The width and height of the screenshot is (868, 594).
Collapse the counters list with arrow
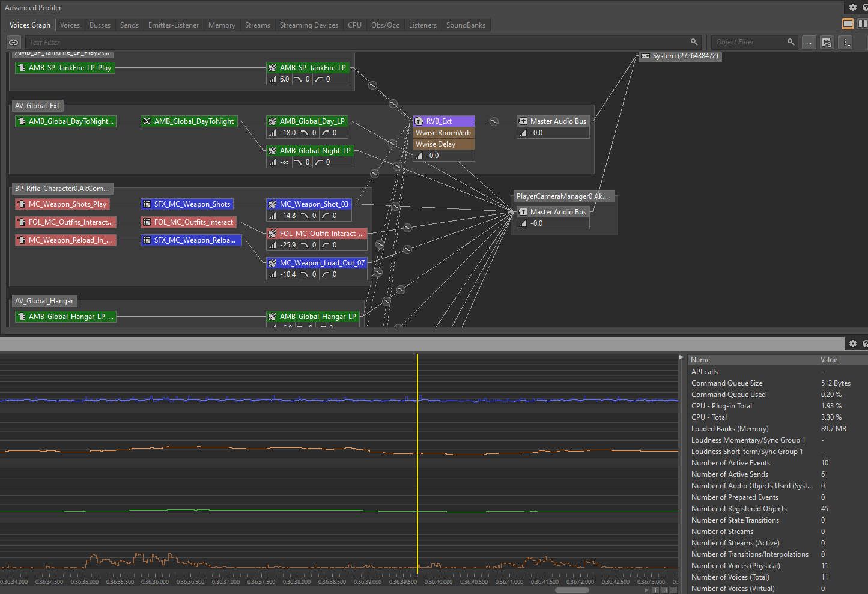coord(681,357)
